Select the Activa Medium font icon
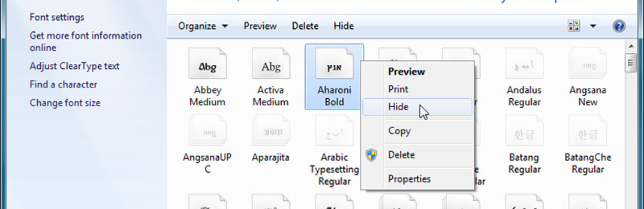The image size is (644, 209). point(271,64)
